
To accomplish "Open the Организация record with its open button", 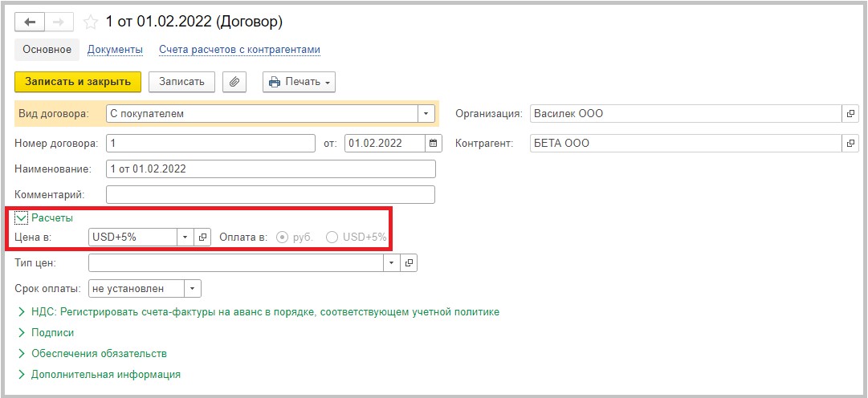I will (x=850, y=114).
